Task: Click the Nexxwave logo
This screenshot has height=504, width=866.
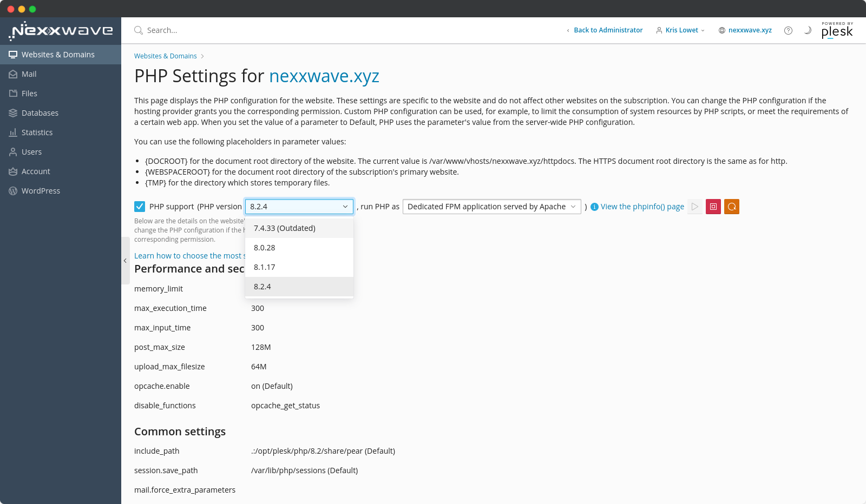Action: (x=61, y=31)
